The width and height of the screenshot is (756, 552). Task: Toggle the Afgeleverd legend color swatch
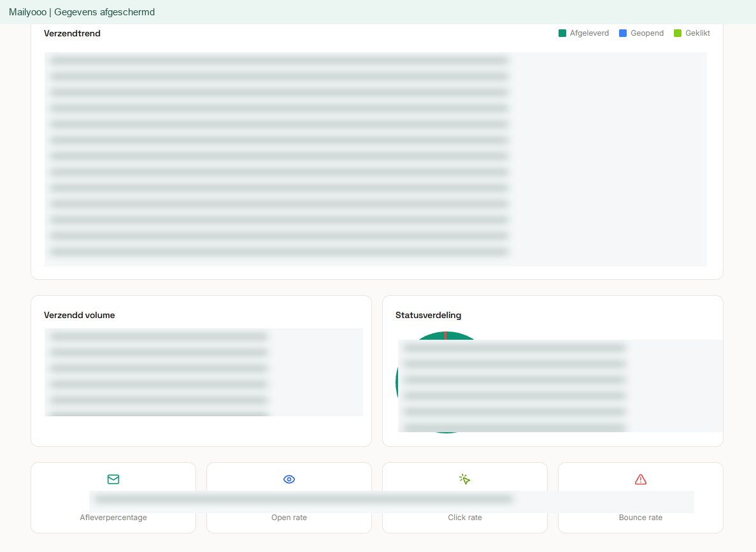[562, 33]
